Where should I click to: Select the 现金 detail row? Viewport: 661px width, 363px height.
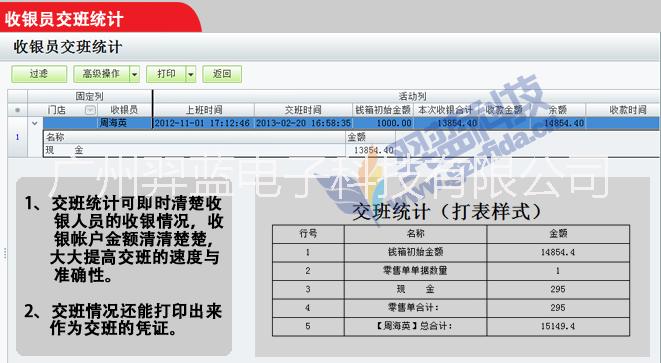pos(219,150)
